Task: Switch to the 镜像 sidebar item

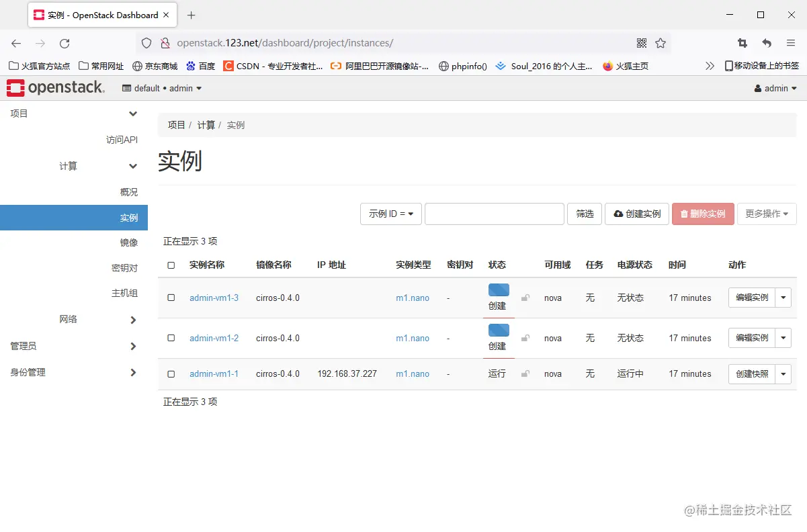Action: [128, 242]
